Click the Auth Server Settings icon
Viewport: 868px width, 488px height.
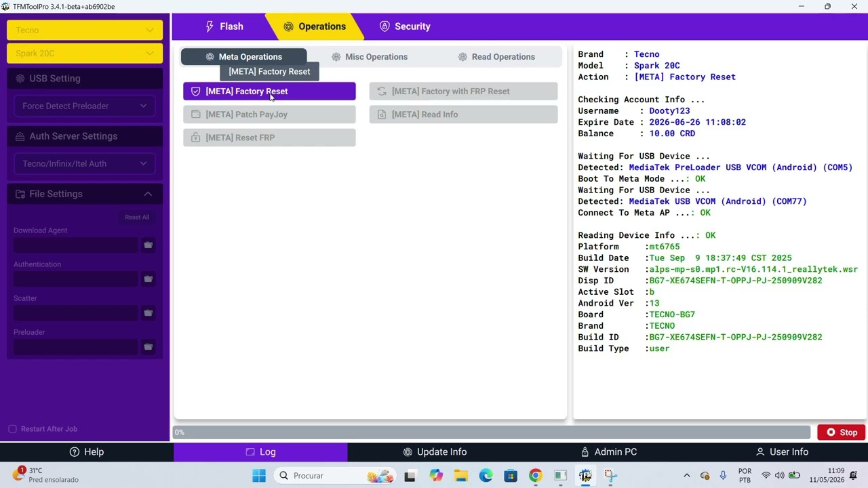click(20, 136)
